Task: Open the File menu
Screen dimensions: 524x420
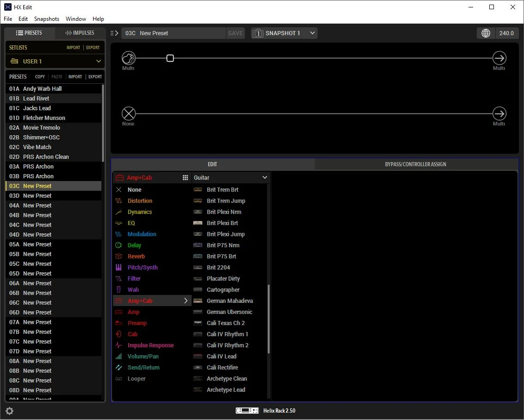Action: (x=8, y=19)
